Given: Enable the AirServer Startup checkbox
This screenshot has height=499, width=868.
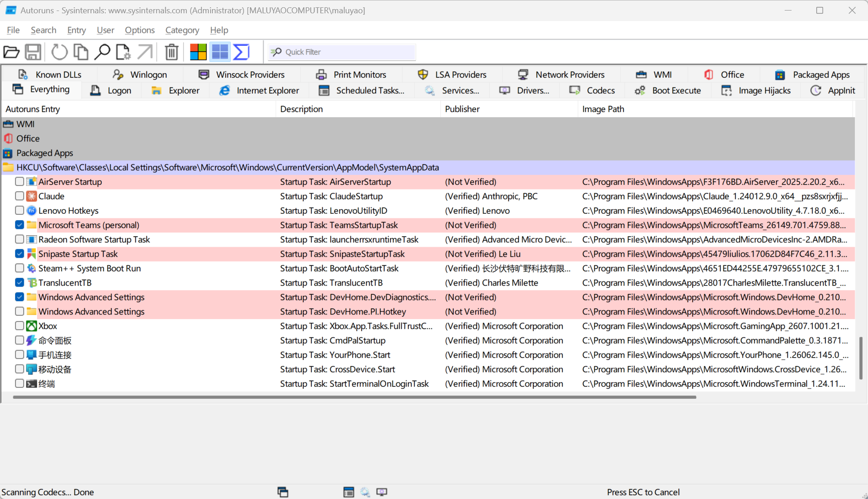Looking at the screenshot, I should click(19, 182).
